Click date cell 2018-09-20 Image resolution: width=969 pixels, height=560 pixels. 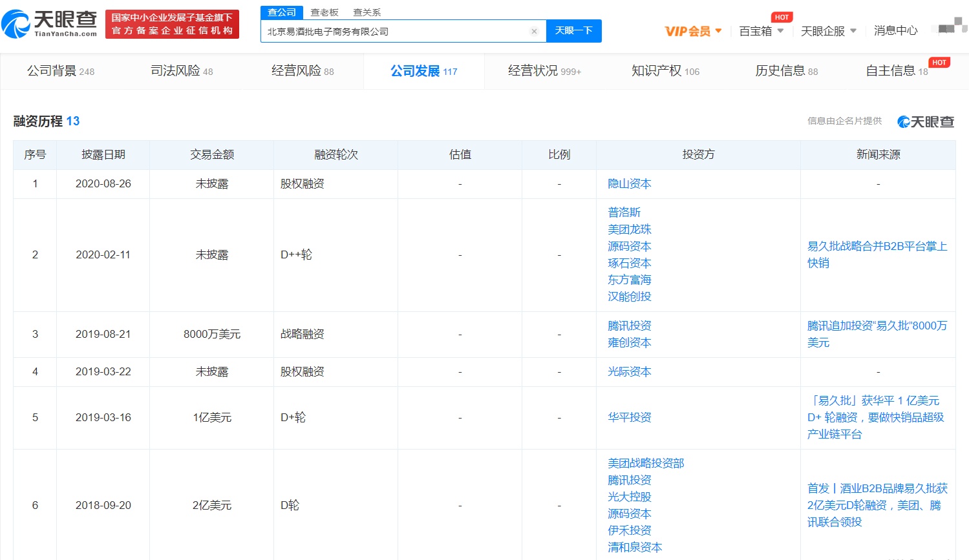click(103, 506)
